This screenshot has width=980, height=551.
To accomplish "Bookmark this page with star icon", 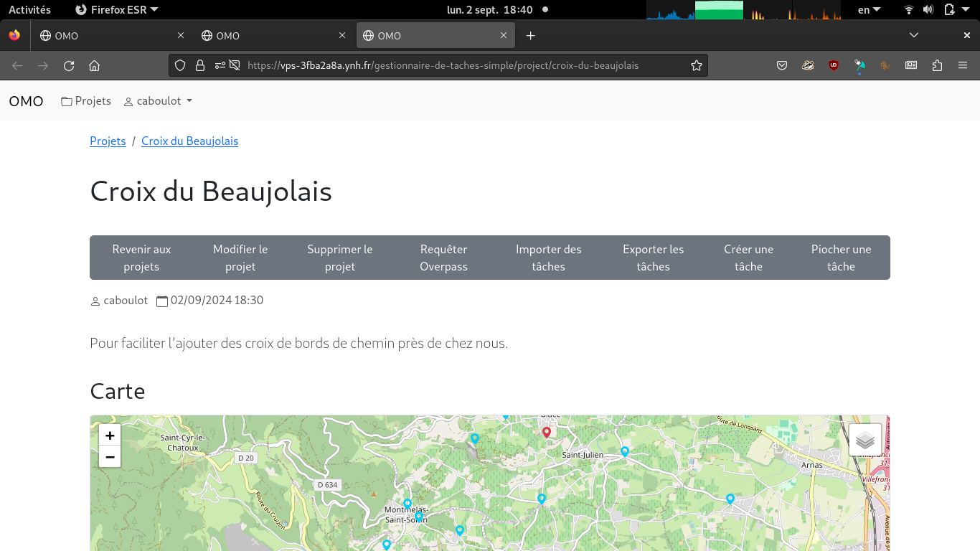I will click(696, 65).
